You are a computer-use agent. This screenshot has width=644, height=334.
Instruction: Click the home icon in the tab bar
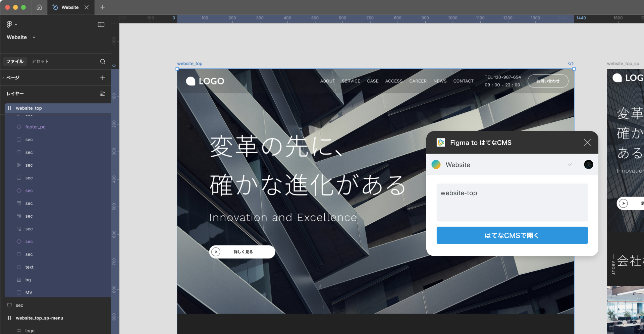coord(39,7)
